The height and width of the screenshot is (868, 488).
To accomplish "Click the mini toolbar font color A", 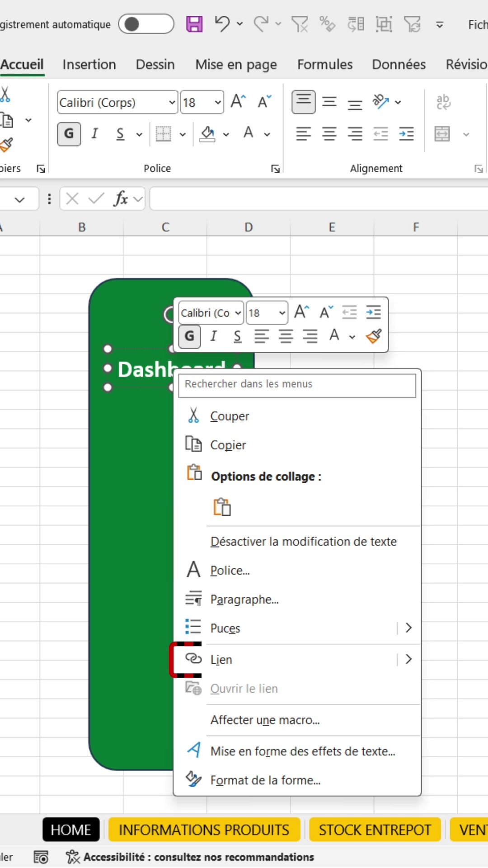I will (x=334, y=335).
